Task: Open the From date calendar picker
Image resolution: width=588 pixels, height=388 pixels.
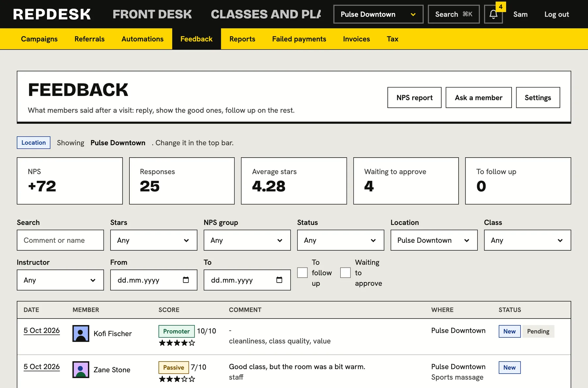Action: click(186, 280)
